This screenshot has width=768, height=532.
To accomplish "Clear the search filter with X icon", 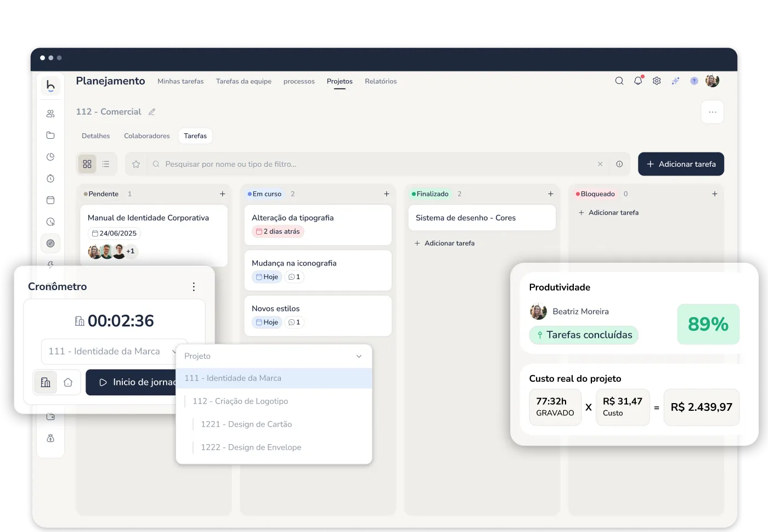I will [600, 164].
